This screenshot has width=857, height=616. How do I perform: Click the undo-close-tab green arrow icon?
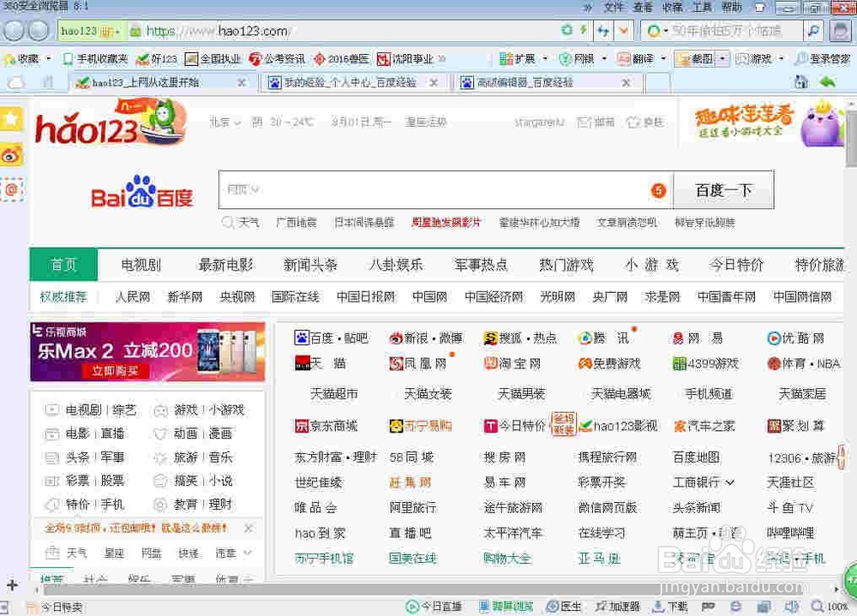point(828,82)
